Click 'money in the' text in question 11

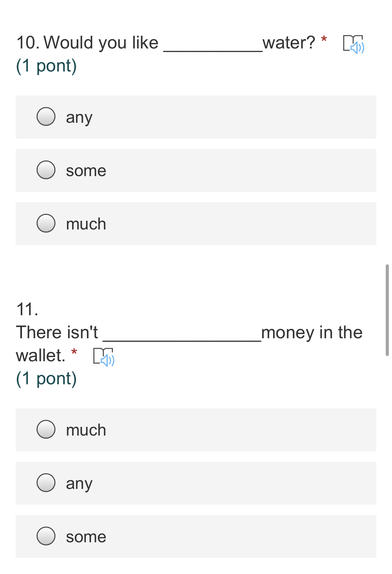click(x=312, y=332)
